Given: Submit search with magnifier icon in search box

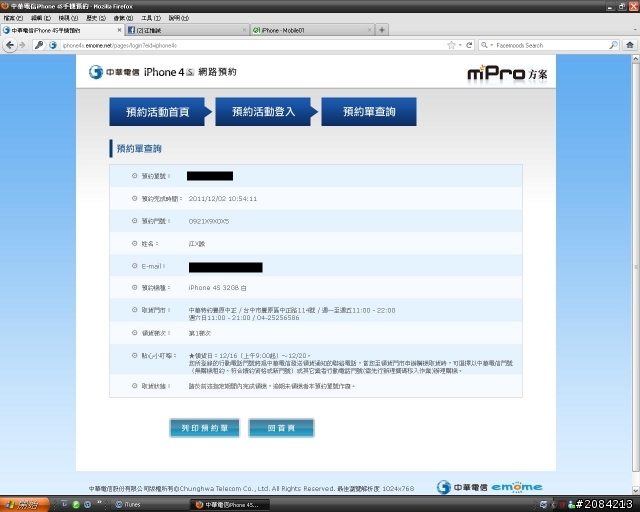Looking at the screenshot, I should 613,45.
